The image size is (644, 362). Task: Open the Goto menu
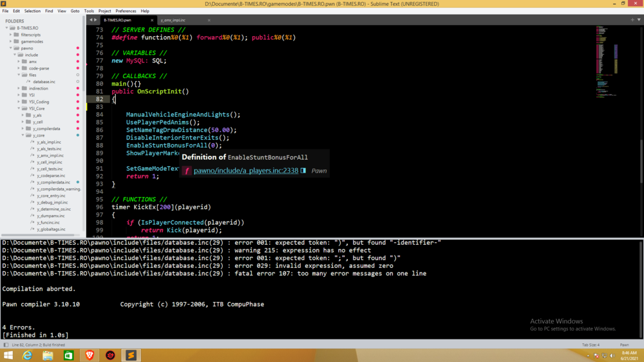pos(75,11)
